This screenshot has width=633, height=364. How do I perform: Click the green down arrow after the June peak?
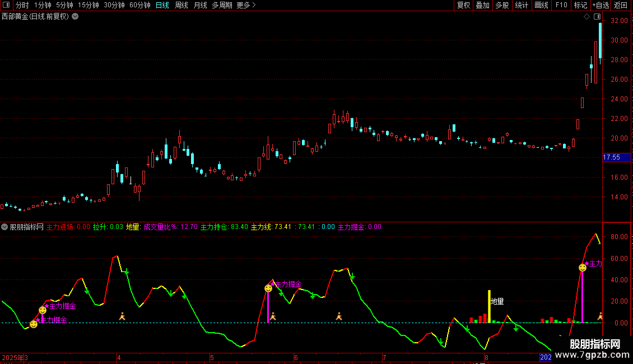352,277
